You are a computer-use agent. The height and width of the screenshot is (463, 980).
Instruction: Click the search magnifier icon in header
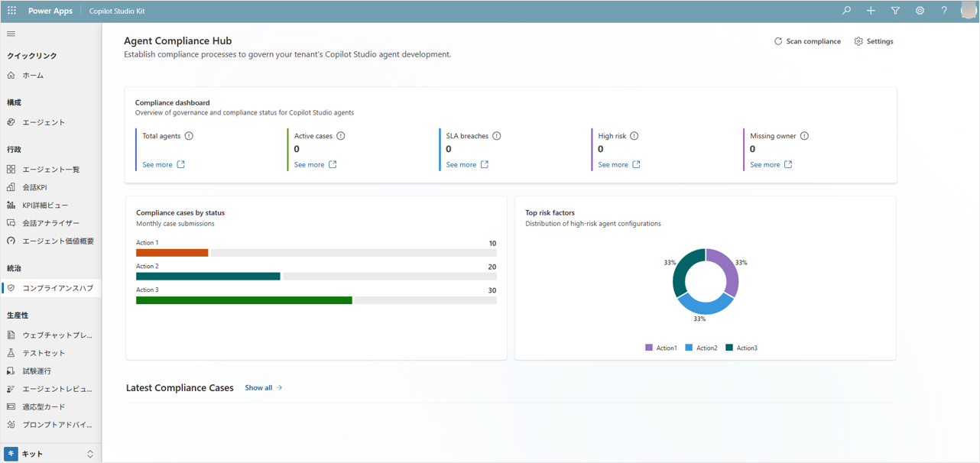coord(846,11)
